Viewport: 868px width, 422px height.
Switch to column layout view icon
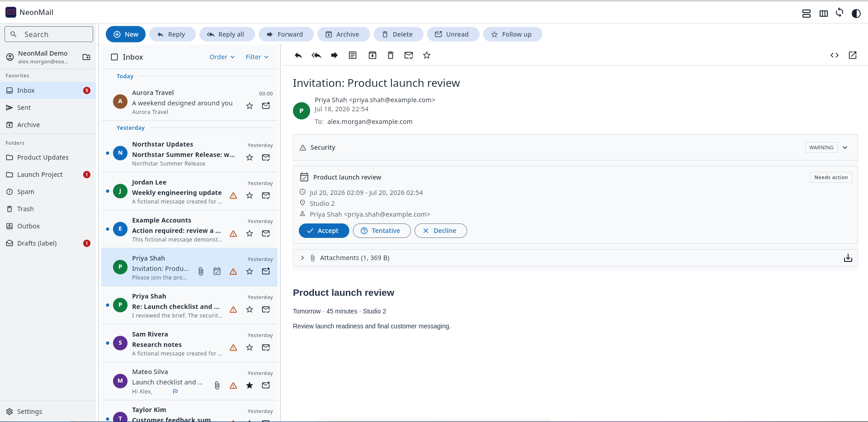click(824, 13)
